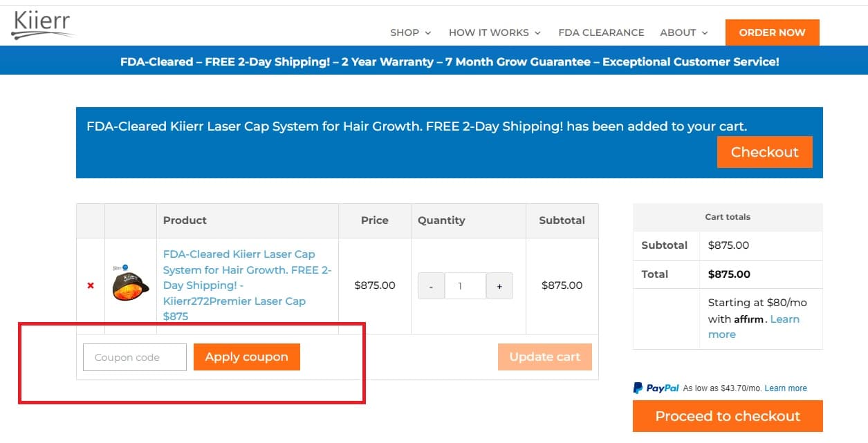
Task: Click the PayPal logo
Action: [x=654, y=387]
